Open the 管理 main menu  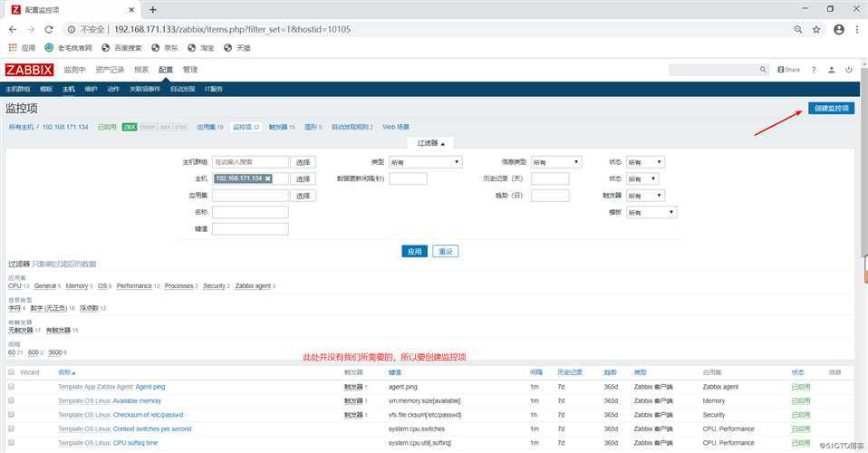point(190,70)
